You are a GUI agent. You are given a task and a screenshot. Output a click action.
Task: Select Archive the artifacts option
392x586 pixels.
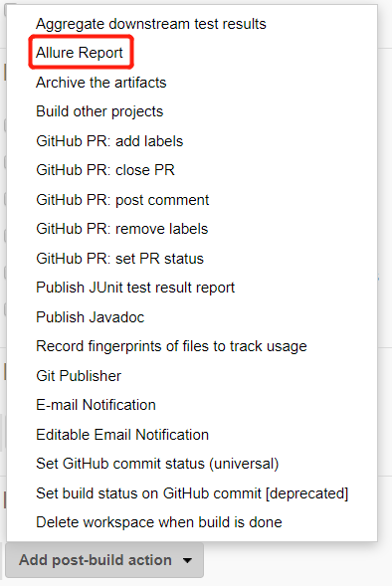(100, 83)
